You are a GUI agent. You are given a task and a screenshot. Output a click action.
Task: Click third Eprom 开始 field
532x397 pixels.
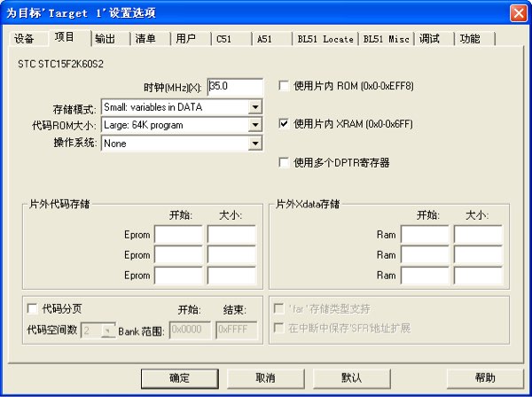coord(178,276)
